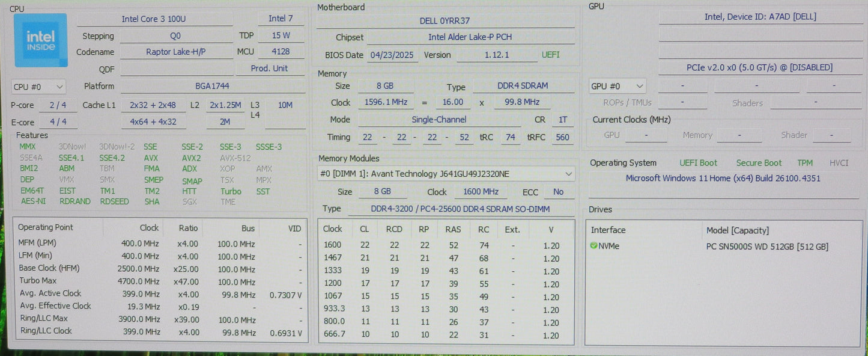Click the Stepping value Q0
This screenshot has width=868, height=356.
(175, 36)
